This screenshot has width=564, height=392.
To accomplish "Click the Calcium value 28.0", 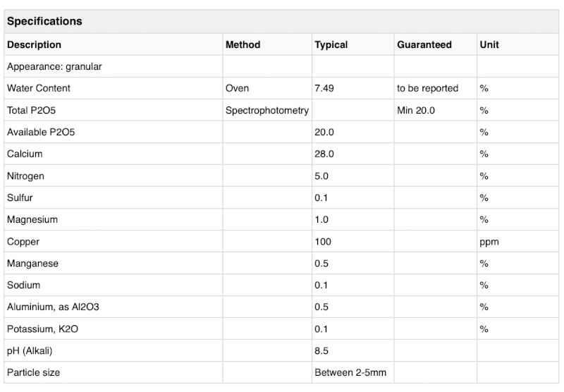I will click(x=324, y=154).
